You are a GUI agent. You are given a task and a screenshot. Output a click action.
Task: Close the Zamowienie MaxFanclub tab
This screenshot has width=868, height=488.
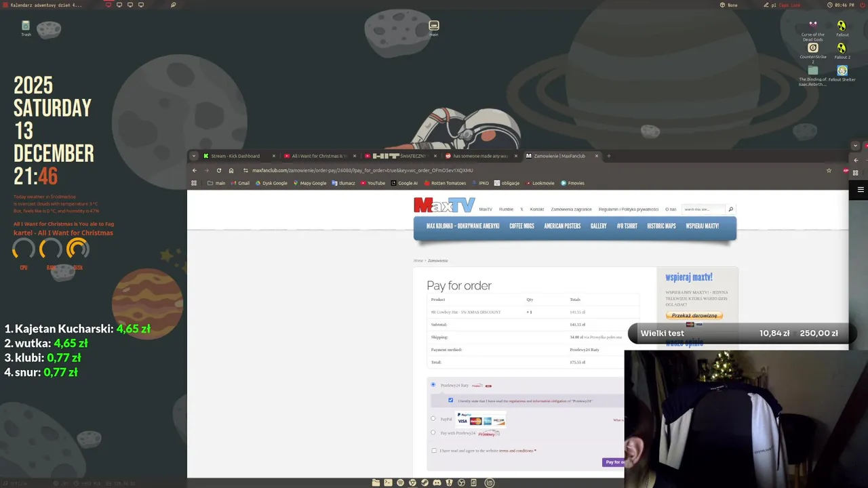click(597, 156)
